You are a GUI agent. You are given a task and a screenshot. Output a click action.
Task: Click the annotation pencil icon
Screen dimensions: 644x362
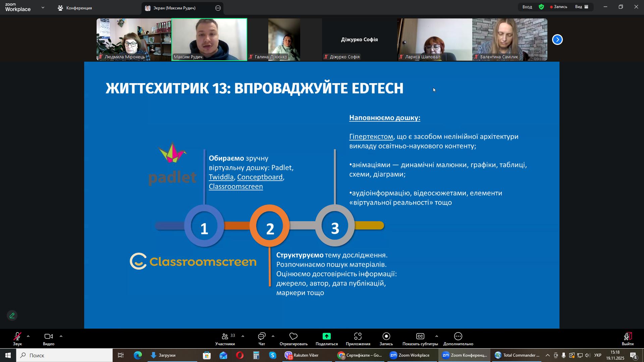pos(12,316)
